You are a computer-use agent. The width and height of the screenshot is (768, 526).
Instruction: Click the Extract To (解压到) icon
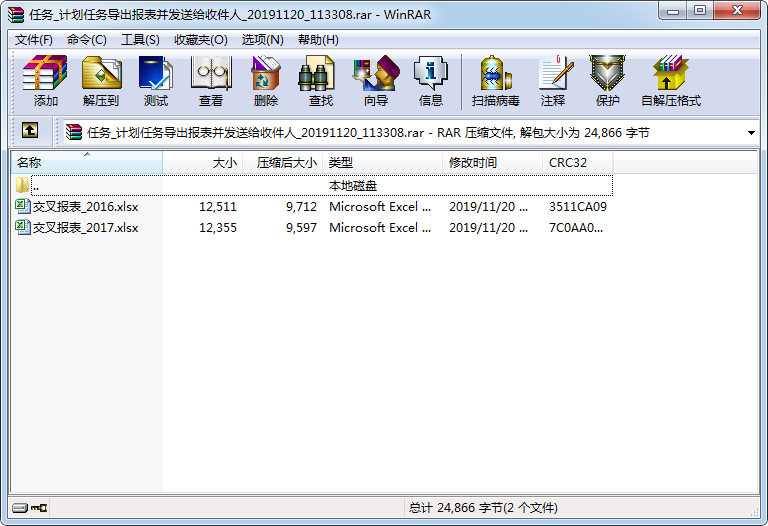pyautogui.click(x=101, y=81)
